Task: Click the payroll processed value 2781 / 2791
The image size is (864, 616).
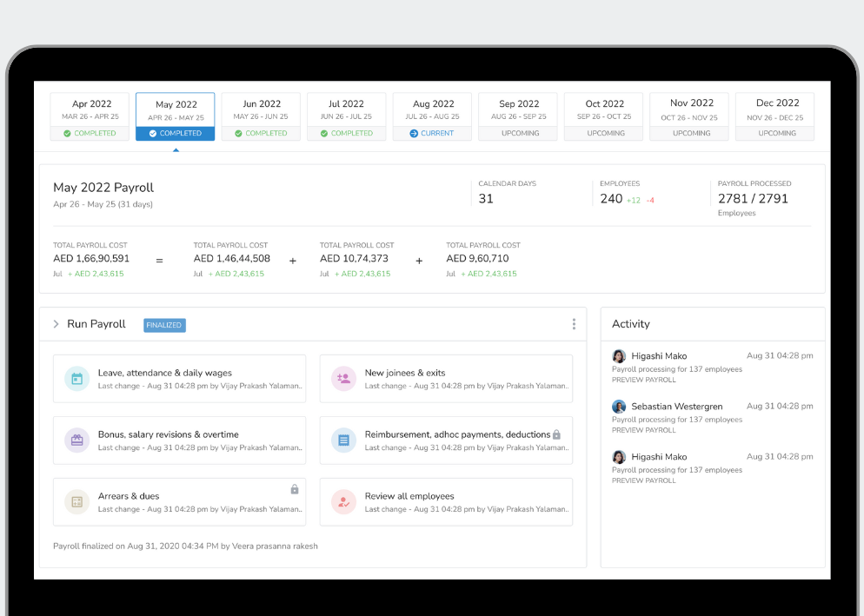Action: pyautogui.click(x=753, y=199)
